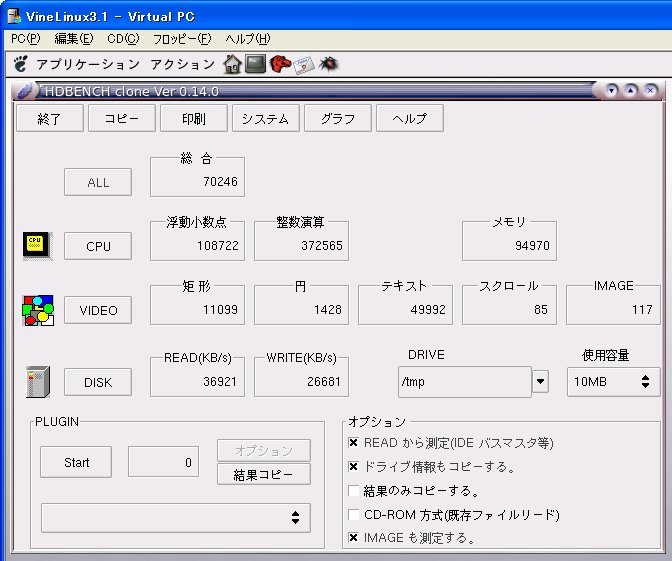Click the 浮動小数点 value 108722
Viewport: 672px width, 561px height.
point(217,246)
